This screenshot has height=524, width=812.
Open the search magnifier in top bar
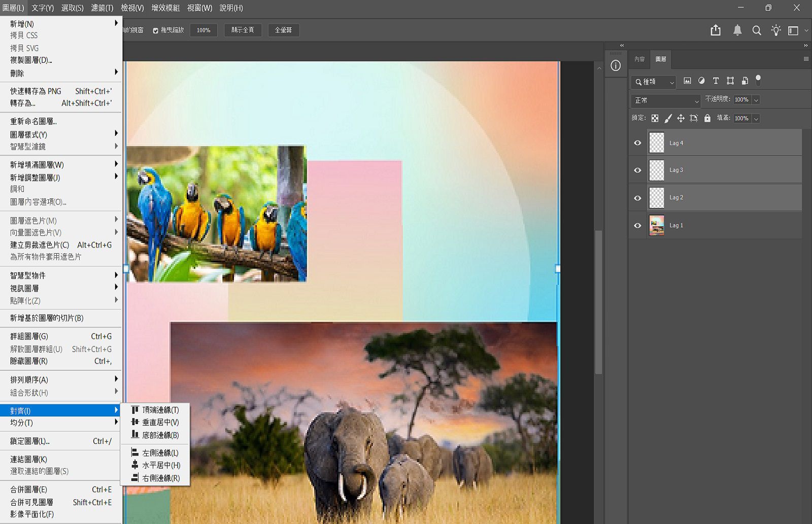(x=756, y=30)
